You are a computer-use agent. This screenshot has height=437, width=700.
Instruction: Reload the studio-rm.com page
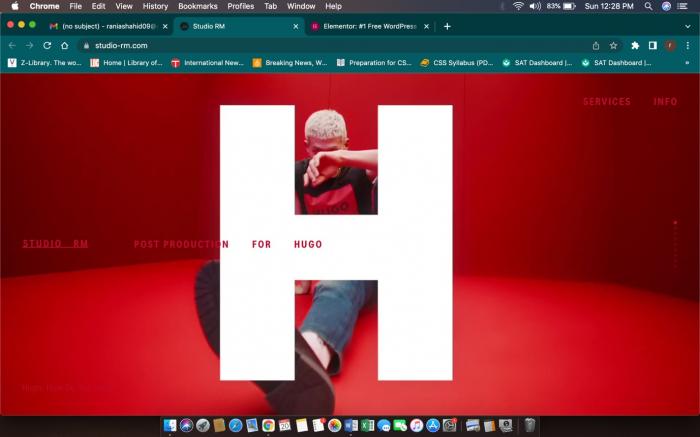click(x=47, y=46)
